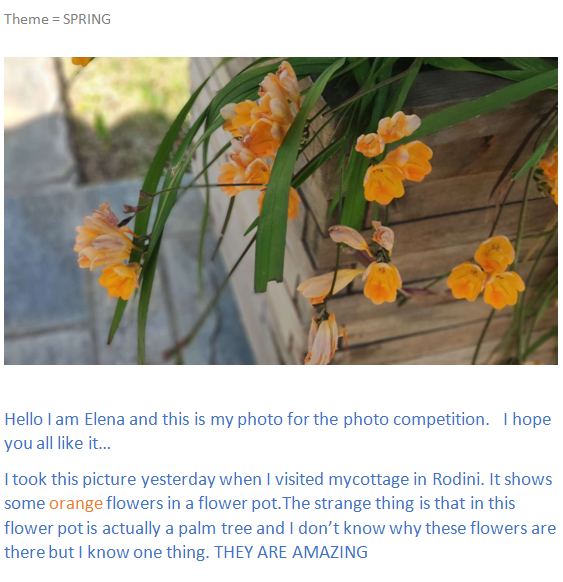Viewport: 563px width, 582px height.
Task: Click the orange-colored word 'orange'
Action: tap(76, 504)
